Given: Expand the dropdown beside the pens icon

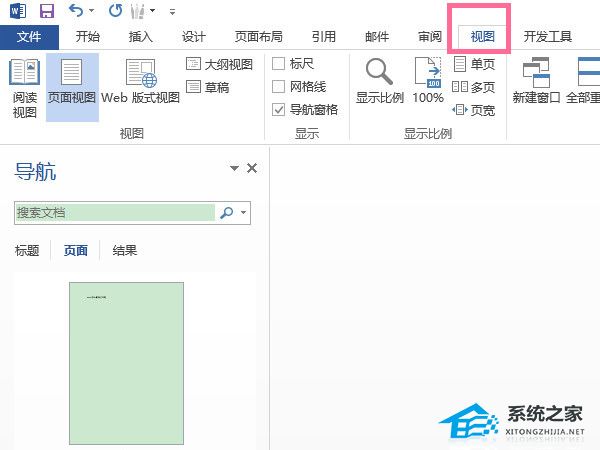Looking at the screenshot, I should click(152, 11).
